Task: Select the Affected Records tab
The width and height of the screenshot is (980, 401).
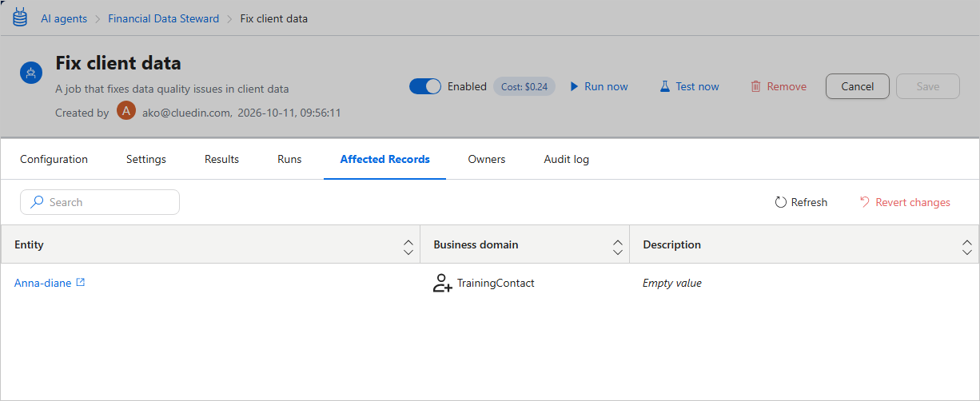Action: coord(385,159)
